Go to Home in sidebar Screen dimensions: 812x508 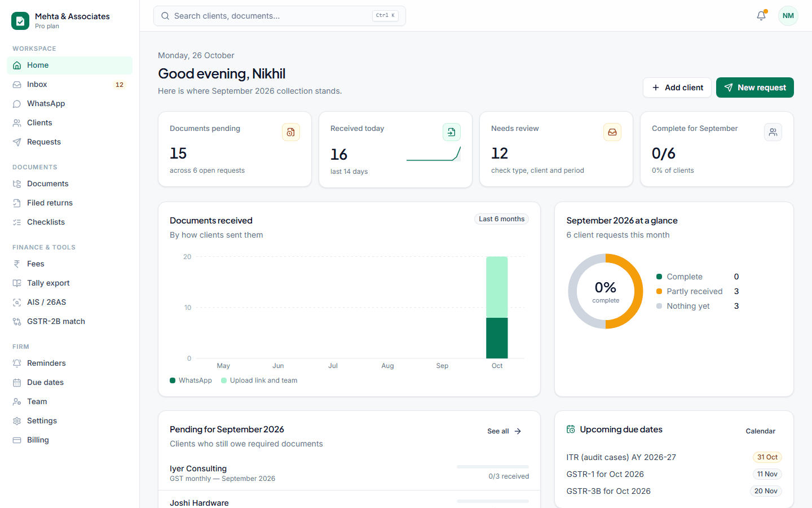pyautogui.click(x=69, y=65)
